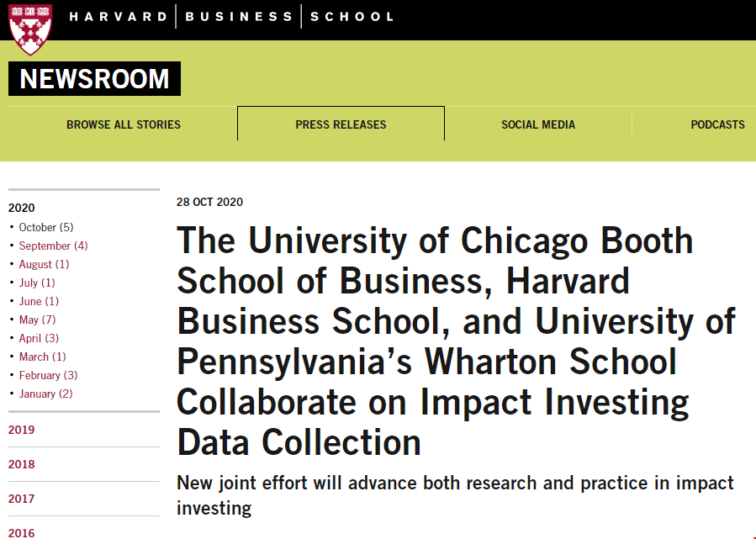This screenshot has width=756, height=539.
Task: Click the July (1) archive link
Action: (x=37, y=283)
